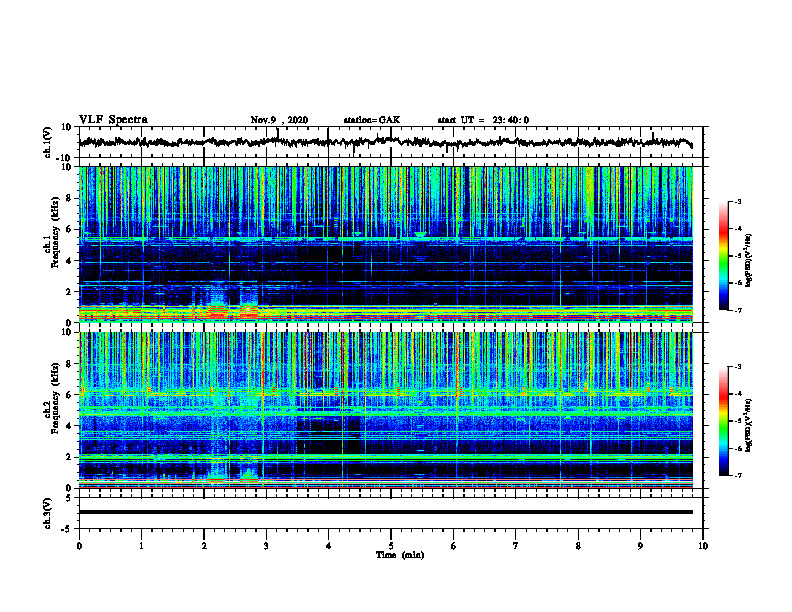Viewport: 792px width, 612px height.
Task: Click the lower colorbar log(PSD) units label
Action: pos(749,425)
